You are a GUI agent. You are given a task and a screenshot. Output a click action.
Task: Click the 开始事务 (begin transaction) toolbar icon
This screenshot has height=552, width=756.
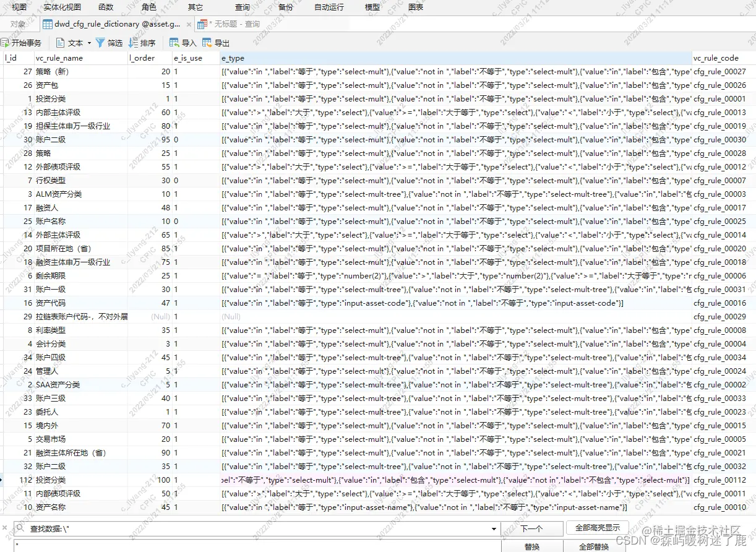click(x=5, y=43)
